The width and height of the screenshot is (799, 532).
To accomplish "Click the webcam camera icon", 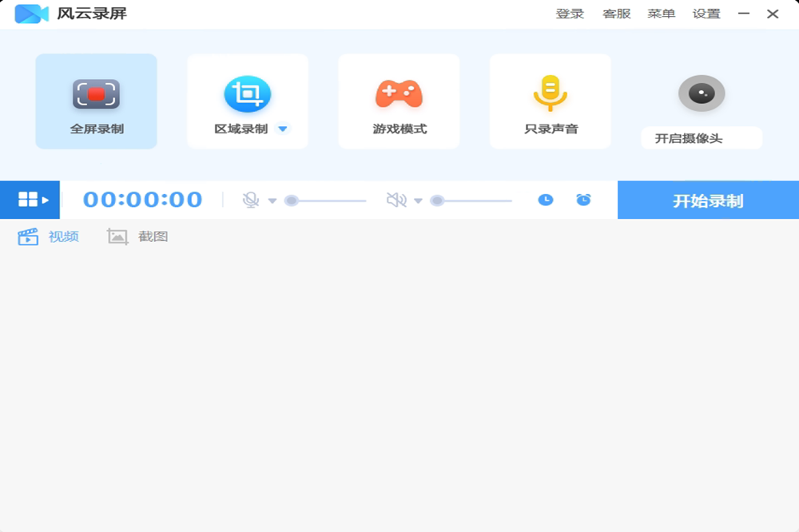I will (x=702, y=94).
